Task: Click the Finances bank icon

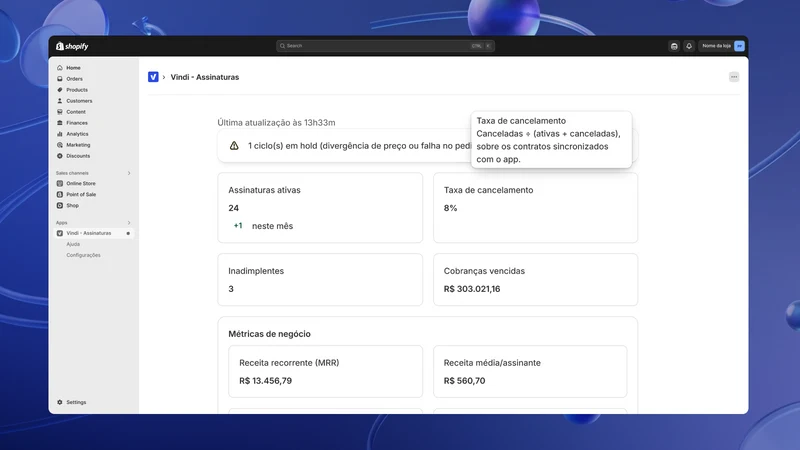Action: (60, 123)
